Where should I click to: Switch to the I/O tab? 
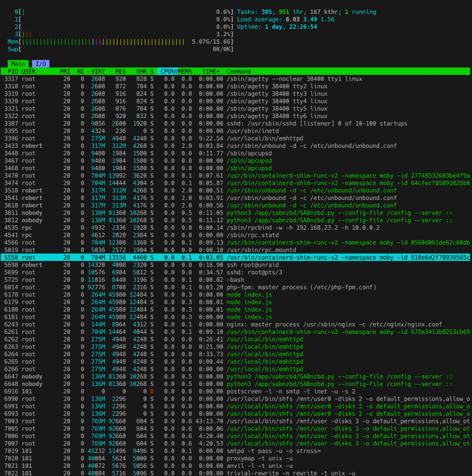point(41,63)
